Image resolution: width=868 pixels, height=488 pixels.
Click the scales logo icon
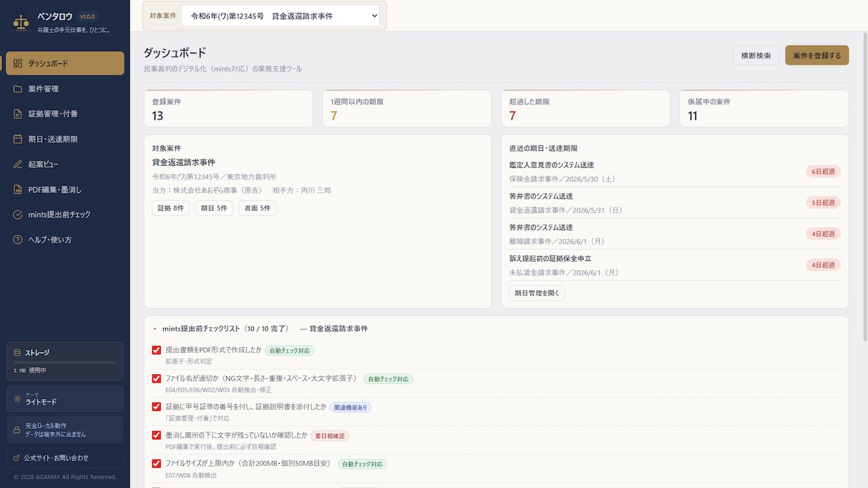21,23
